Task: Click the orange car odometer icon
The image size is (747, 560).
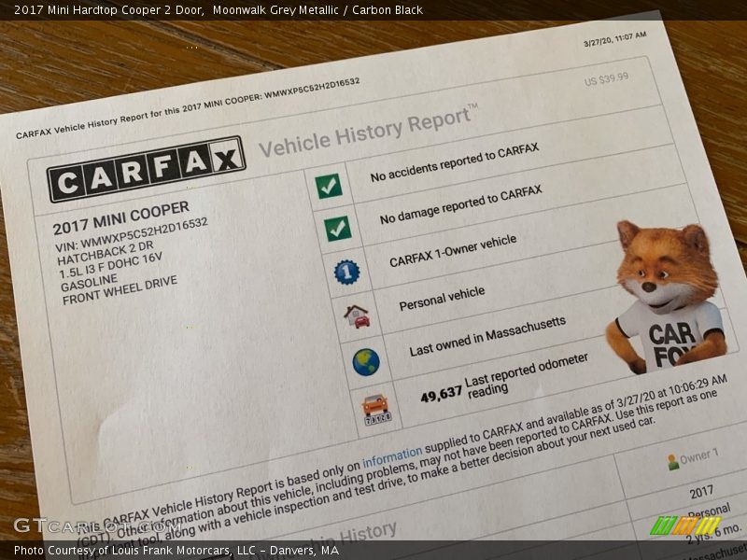Action: tap(375, 408)
